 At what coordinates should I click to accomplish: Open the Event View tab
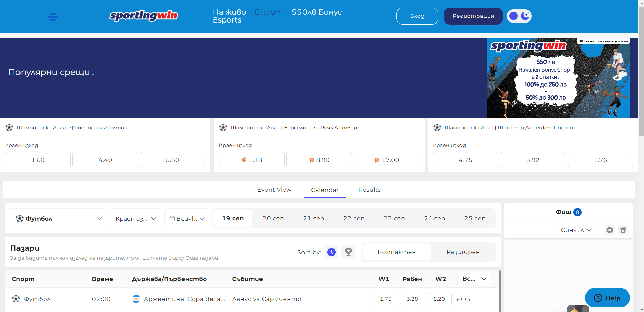pos(274,190)
